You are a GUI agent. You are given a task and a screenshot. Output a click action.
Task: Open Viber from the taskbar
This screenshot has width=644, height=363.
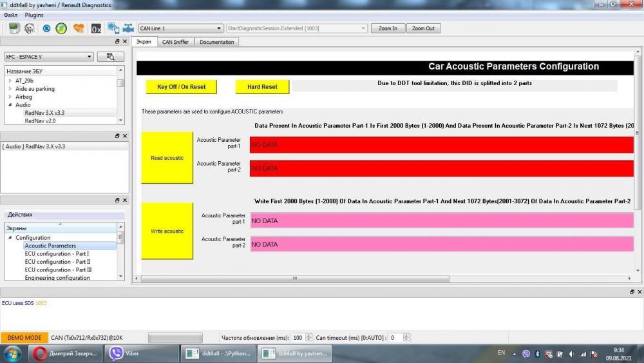pos(142,353)
